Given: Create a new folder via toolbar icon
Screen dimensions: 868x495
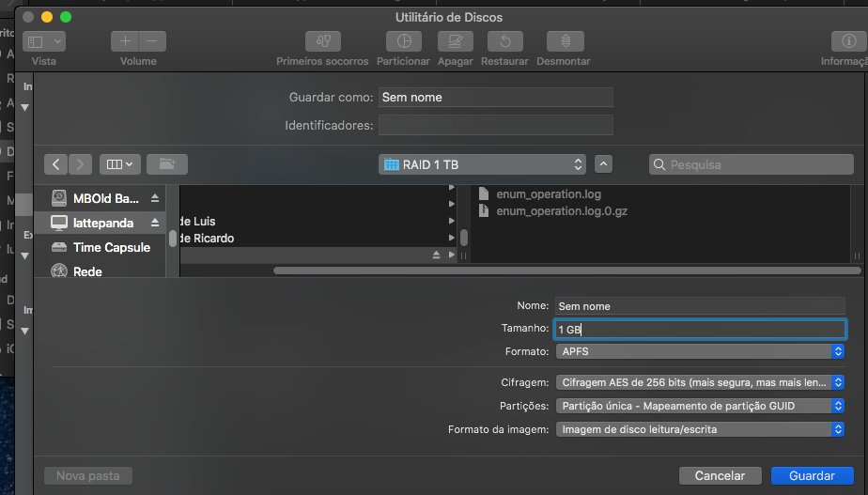Looking at the screenshot, I should click(x=167, y=164).
